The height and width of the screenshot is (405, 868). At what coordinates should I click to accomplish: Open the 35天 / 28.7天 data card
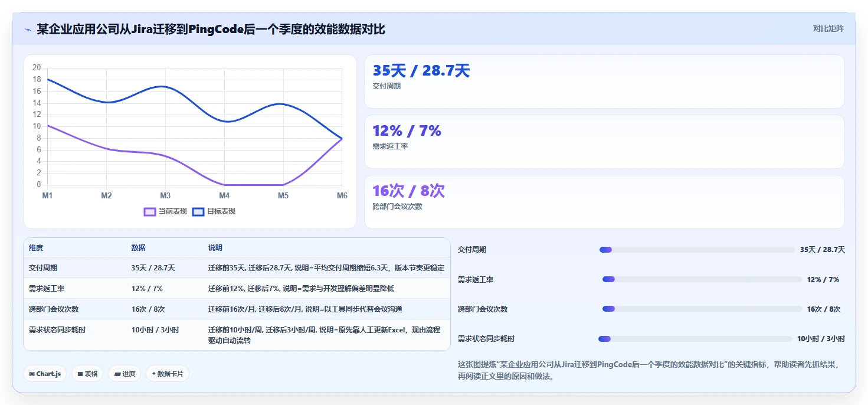coord(604,81)
